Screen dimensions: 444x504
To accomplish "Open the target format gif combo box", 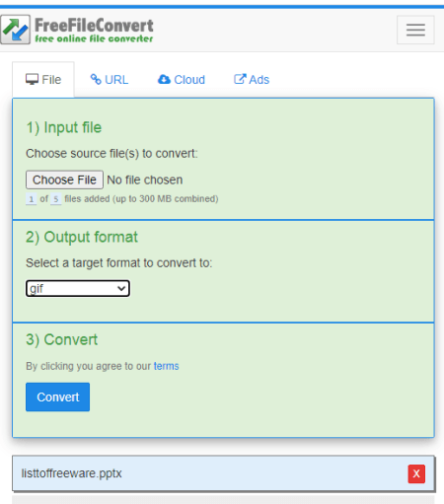I will (78, 288).
